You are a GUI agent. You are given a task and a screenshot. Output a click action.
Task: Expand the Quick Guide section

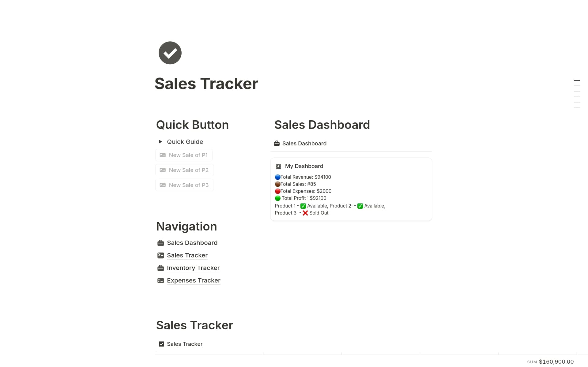pos(160,141)
